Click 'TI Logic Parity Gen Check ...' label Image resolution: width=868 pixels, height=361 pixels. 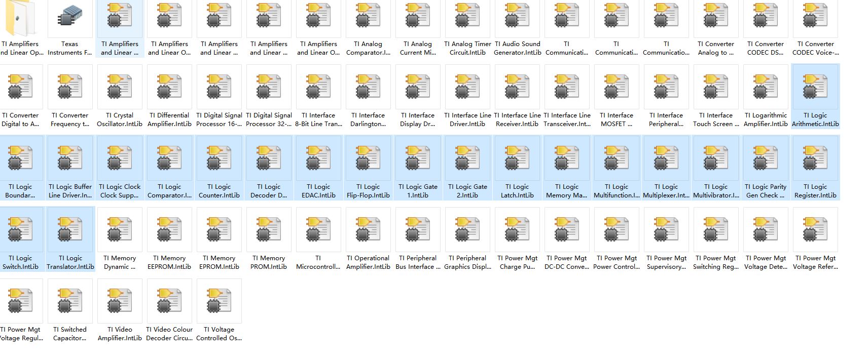point(766,191)
